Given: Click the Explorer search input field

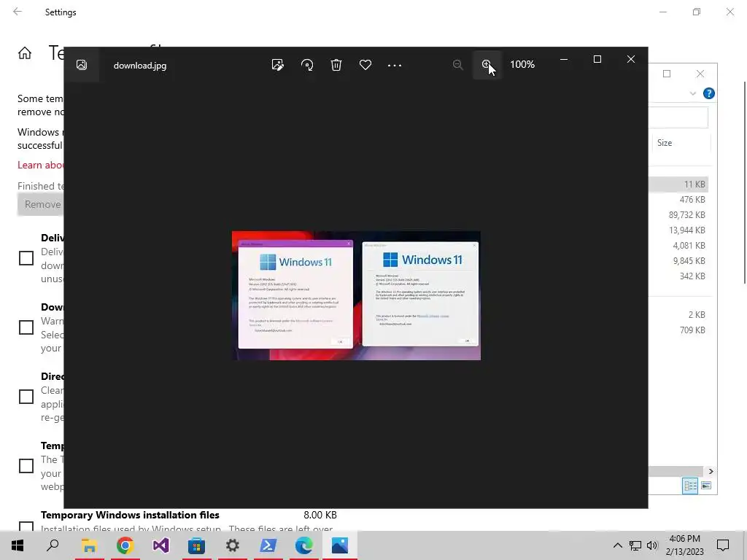Looking at the screenshot, I should coord(678,117).
